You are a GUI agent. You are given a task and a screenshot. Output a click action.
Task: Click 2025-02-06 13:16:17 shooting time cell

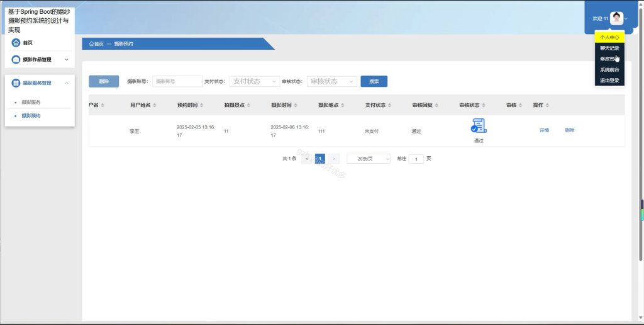[x=290, y=131]
